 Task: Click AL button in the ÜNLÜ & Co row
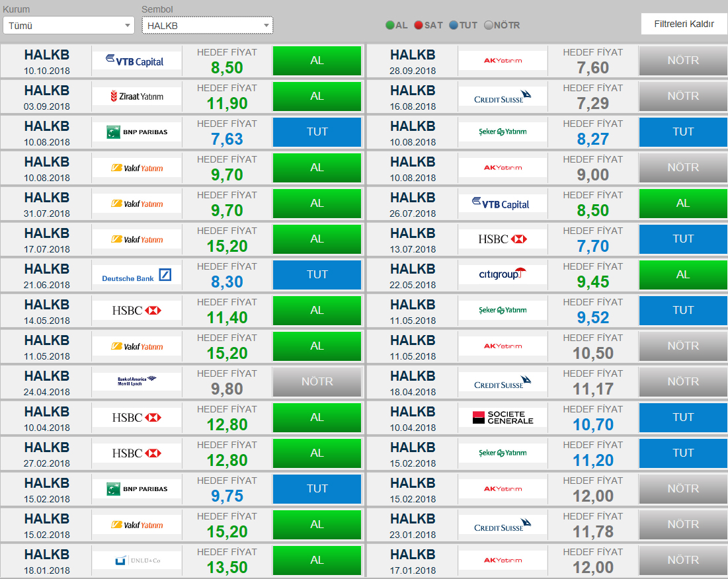pos(317,560)
